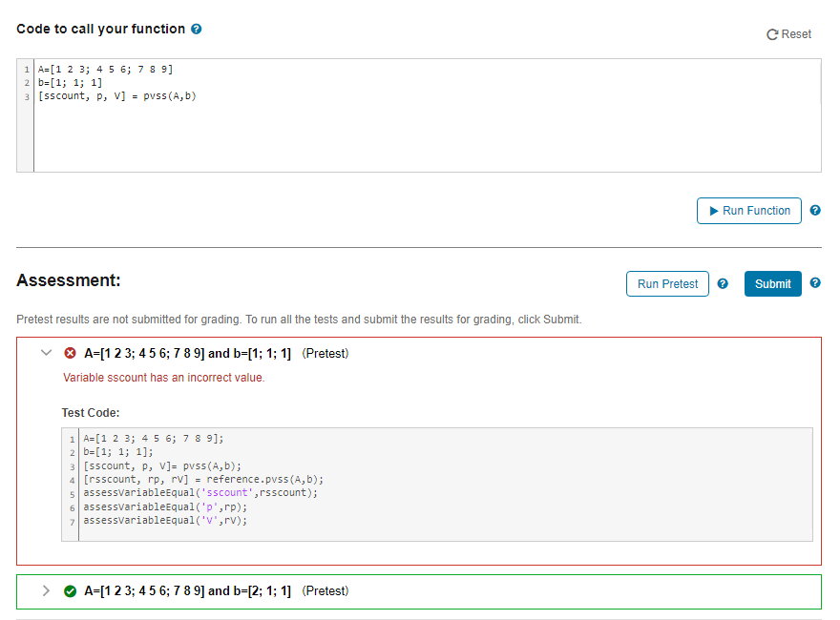Image resolution: width=840 pixels, height=620 pixels.
Task: Click line 2 containing b=[1; 1; 1]
Action: [x=71, y=82]
